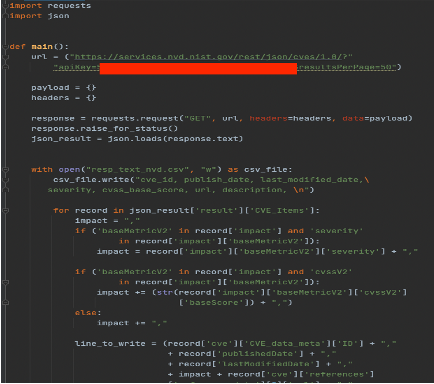Click "['baseScore']" key
This screenshot has width=434, height=384.
pos(214,303)
